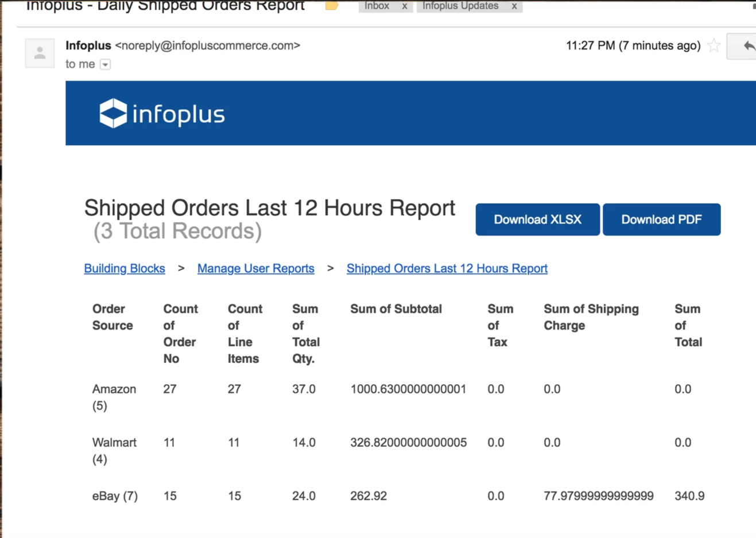Click eBay total quantity 24.0
Viewport: 756px width, 538px height.
pos(304,496)
